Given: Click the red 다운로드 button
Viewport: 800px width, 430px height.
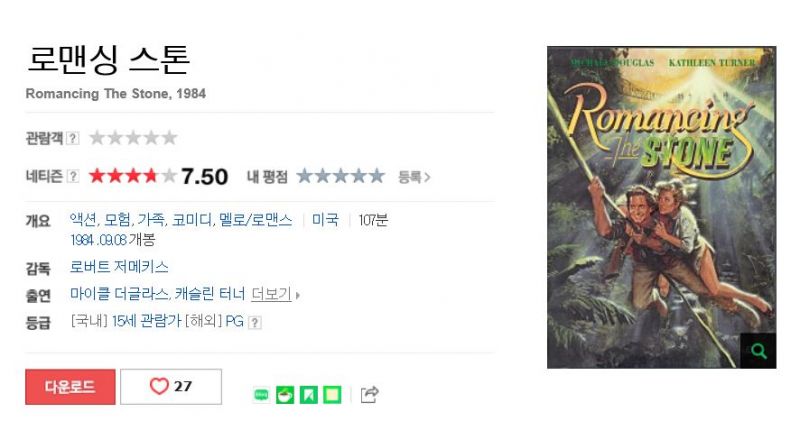Looking at the screenshot, I should (x=70, y=387).
